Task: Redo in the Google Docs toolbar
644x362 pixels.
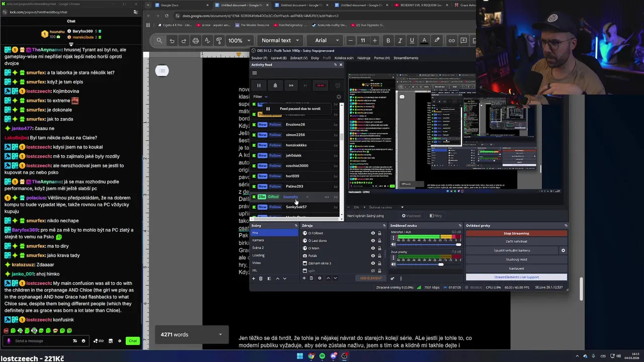Action: coord(184,40)
